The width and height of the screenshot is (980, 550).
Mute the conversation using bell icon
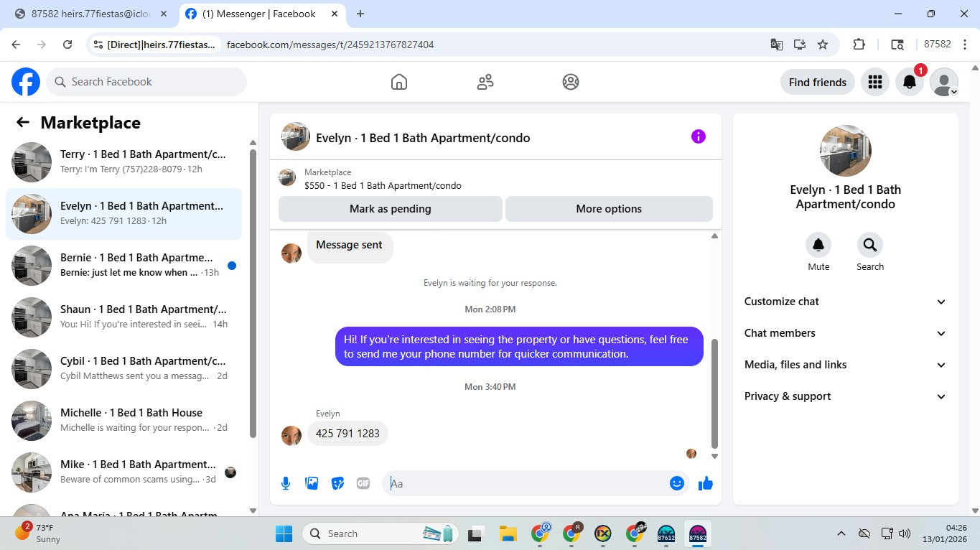click(x=818, y=245)
